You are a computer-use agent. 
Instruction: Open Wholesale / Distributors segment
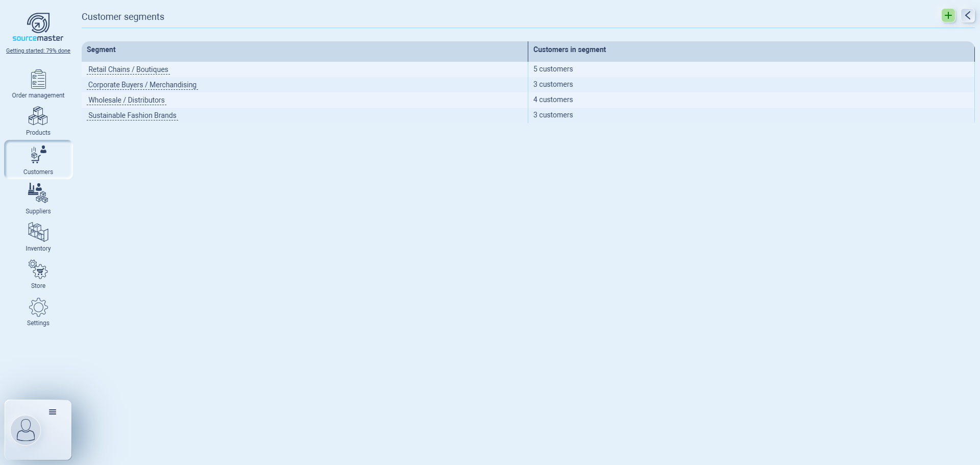[126, 100]
